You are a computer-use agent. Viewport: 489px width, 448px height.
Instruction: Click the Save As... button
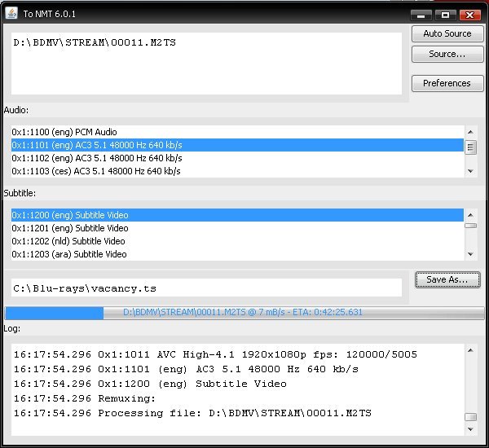447,279
